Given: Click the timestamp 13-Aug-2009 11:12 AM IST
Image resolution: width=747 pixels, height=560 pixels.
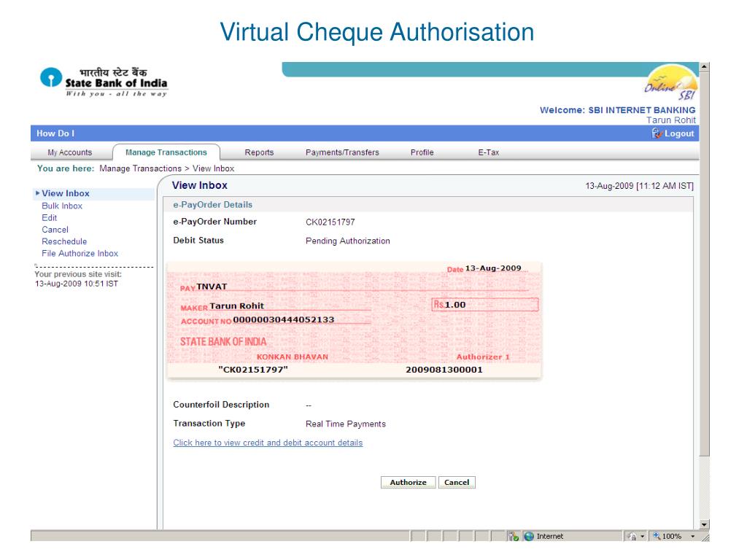Looking at the screenshot, I should pyautogui.click(x=639, y=186).
